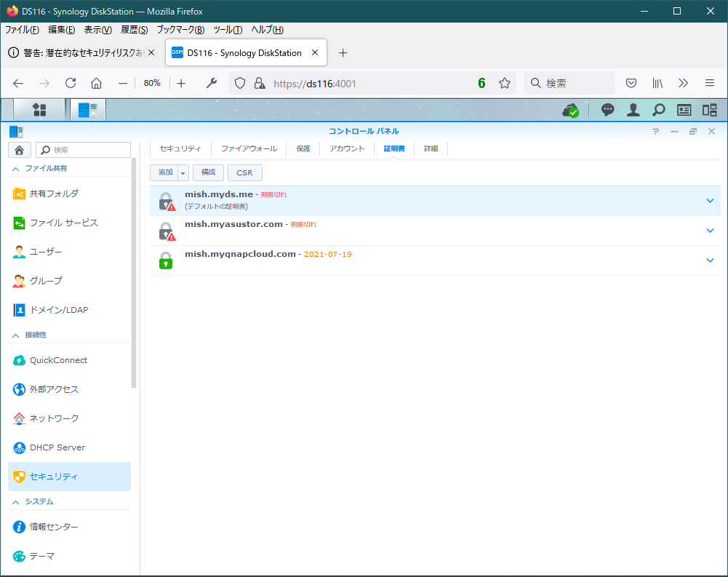
Task: Expand mish.myasustor.com certificate details
Action: click(x=710, y=231)
